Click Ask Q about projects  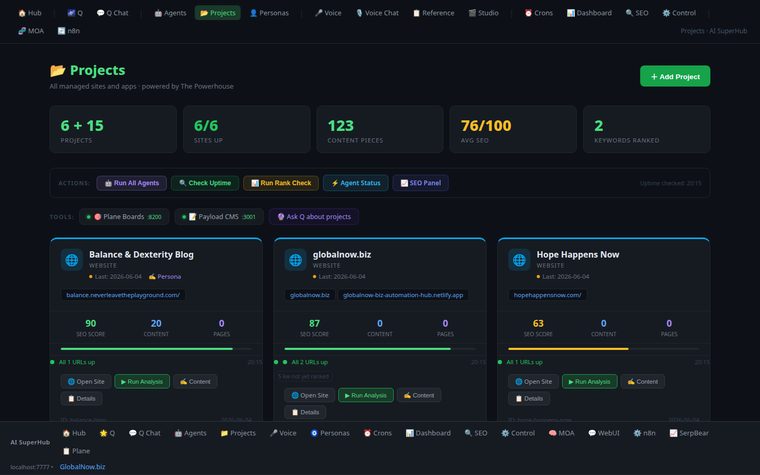[x=314, y=217]
